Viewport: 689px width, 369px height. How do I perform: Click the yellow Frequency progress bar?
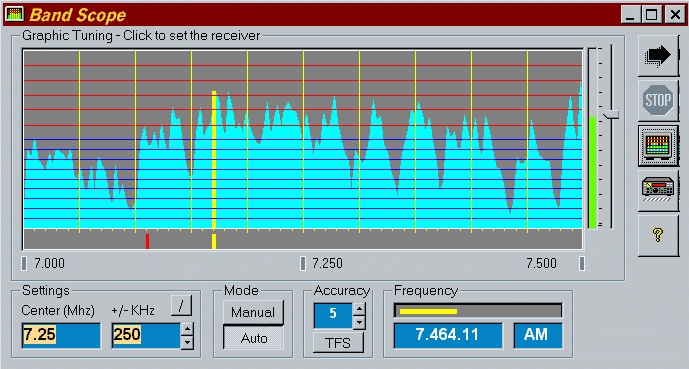428,311
